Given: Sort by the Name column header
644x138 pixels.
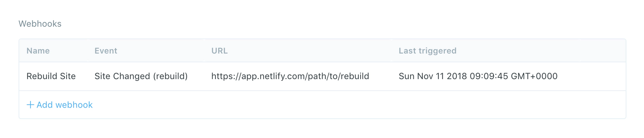Looking at the screenshot, I should [38, 51].
